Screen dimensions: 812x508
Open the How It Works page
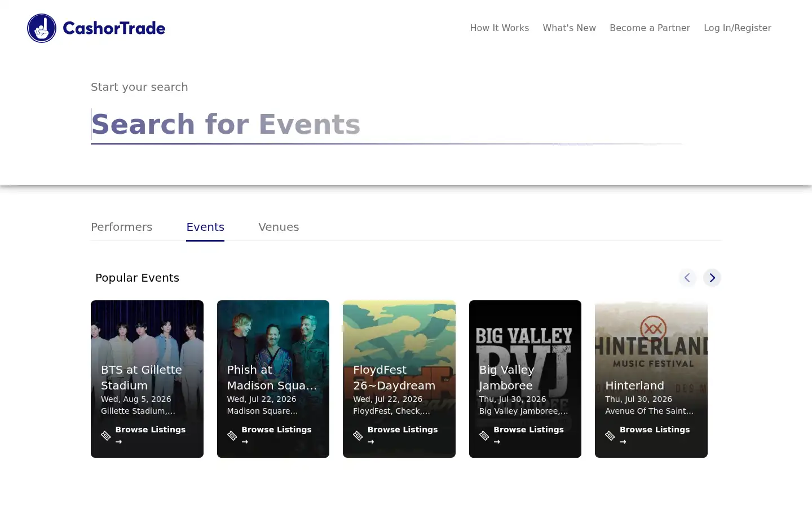coord(500,28)
